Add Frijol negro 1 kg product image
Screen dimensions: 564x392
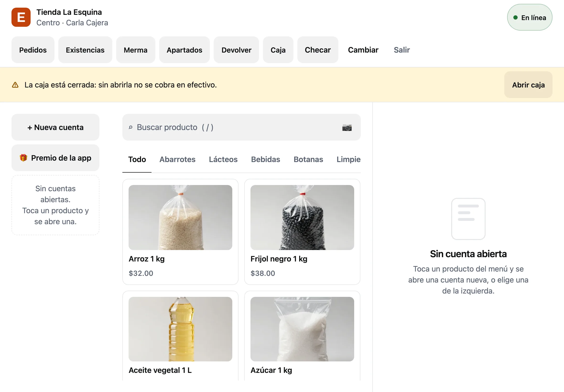click(302, 217)
